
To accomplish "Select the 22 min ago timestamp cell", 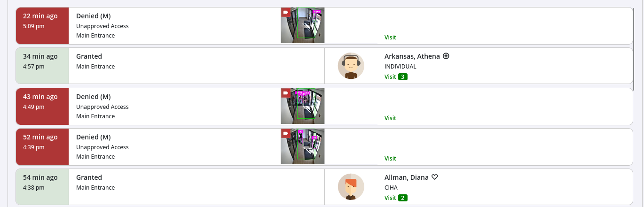I will tap(42, 26).
